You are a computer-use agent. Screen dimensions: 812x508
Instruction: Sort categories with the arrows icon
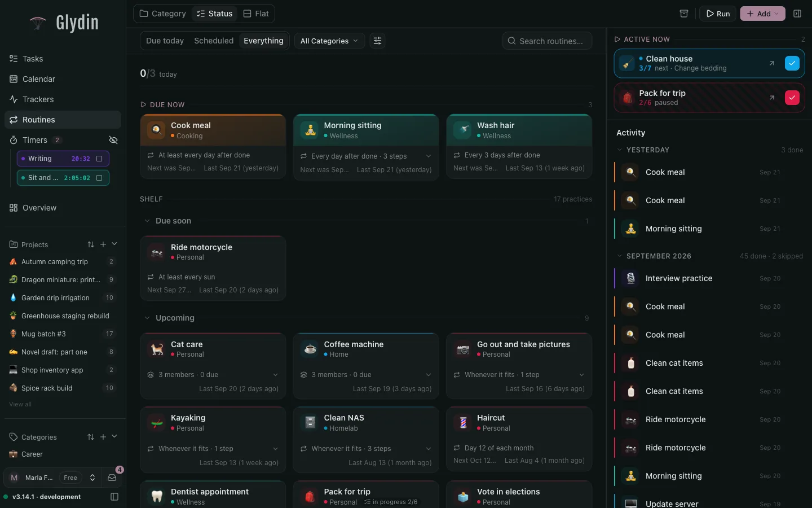(91, 437)
